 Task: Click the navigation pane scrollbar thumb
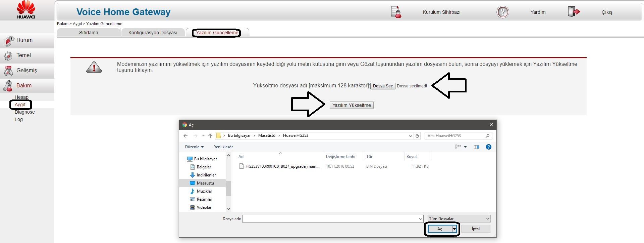pos(229,188)
